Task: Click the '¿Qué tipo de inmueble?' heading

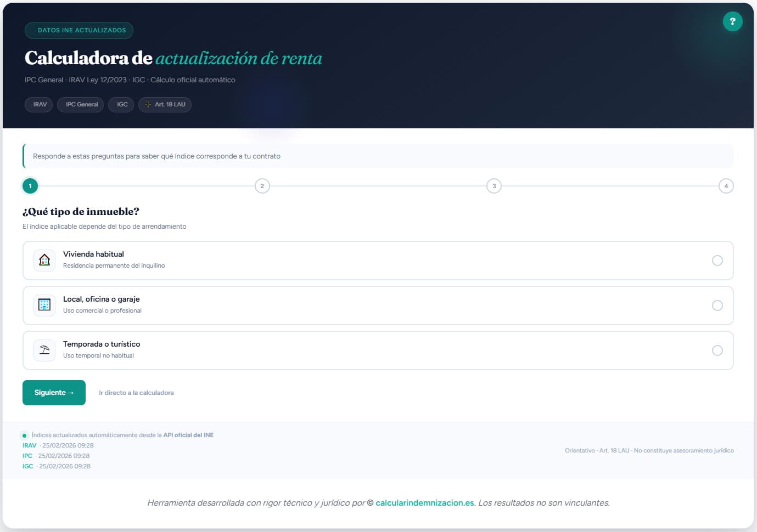Action: (x=81, y=212)
